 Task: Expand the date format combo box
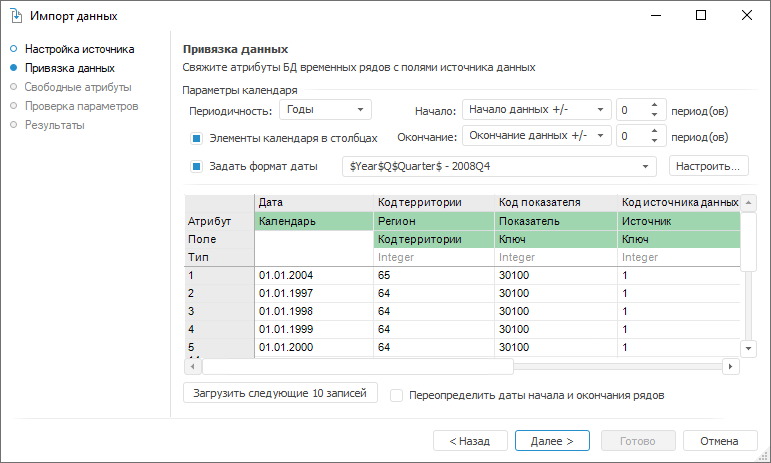647,166
